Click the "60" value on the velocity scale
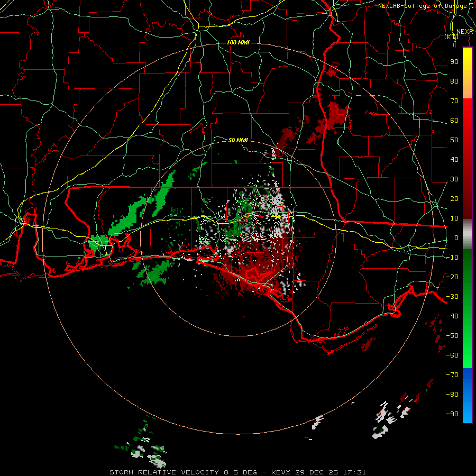 pos(454,120)
